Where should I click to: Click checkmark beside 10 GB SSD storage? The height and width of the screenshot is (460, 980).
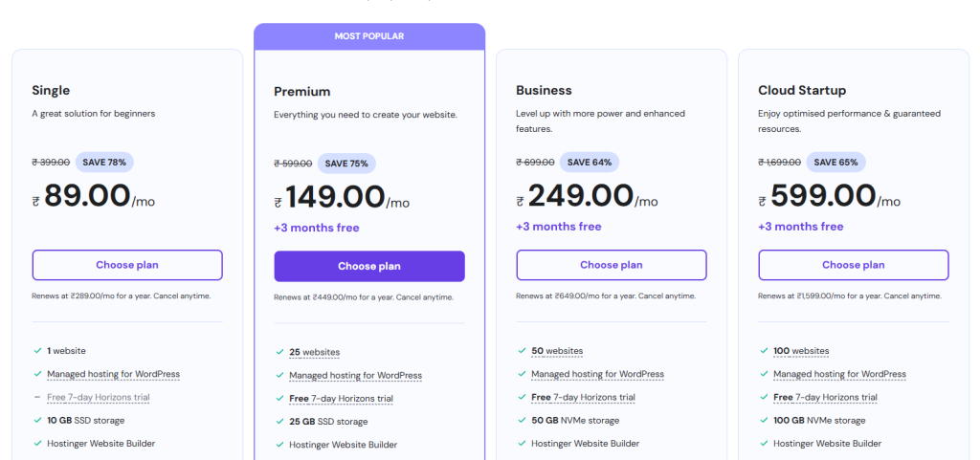(x=38, y=420)
